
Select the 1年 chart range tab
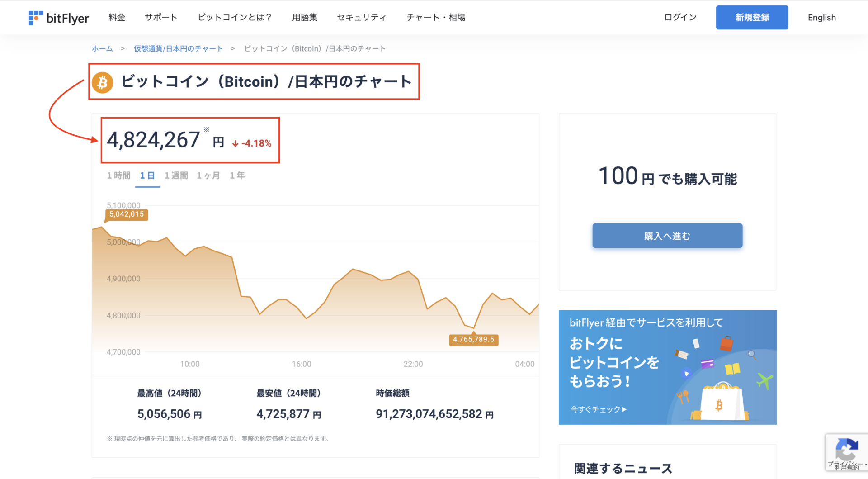237,175
